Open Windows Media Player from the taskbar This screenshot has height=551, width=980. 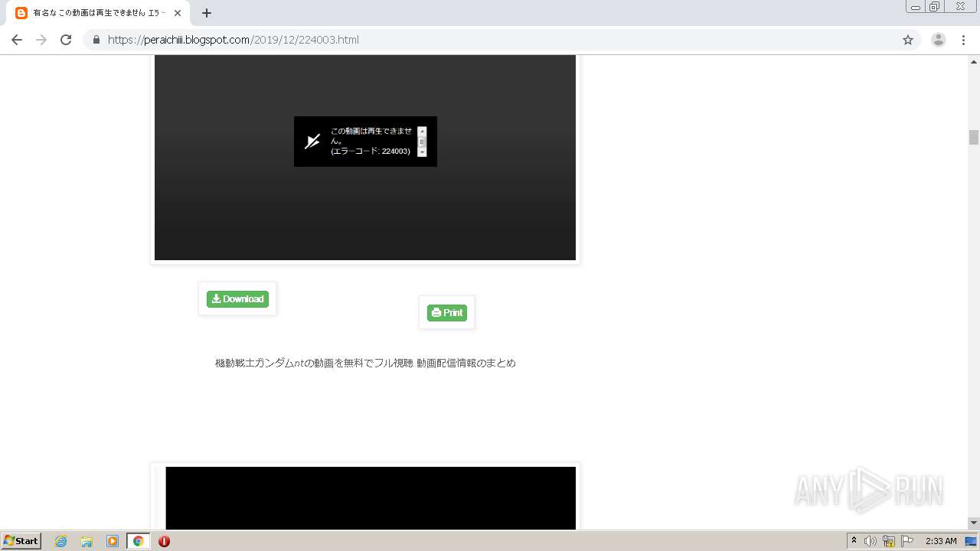[113, 541]
